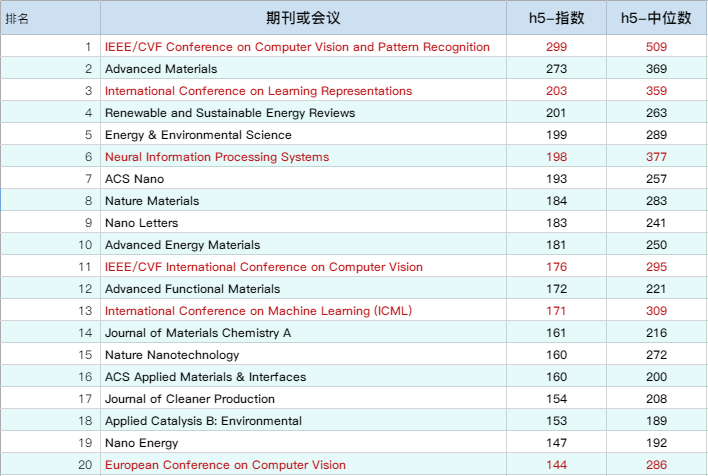The height and width of the screenshot is (476, 708).
Task: Click the 排名 column header
Action: pos(18,18)
